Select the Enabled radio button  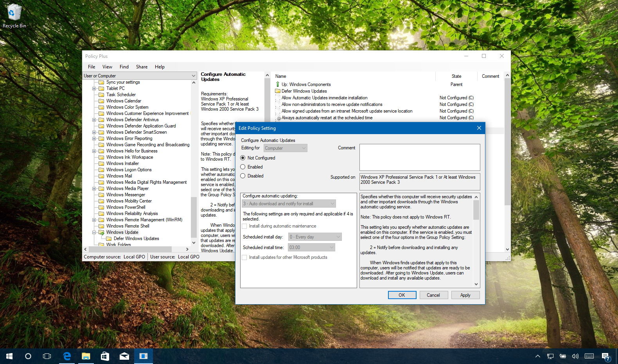243,167
